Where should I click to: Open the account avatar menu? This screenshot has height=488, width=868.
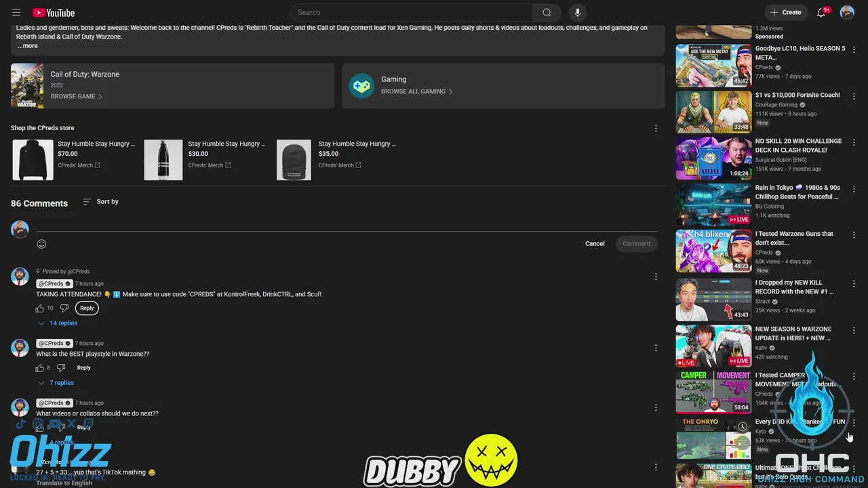(x=847, y=12)
